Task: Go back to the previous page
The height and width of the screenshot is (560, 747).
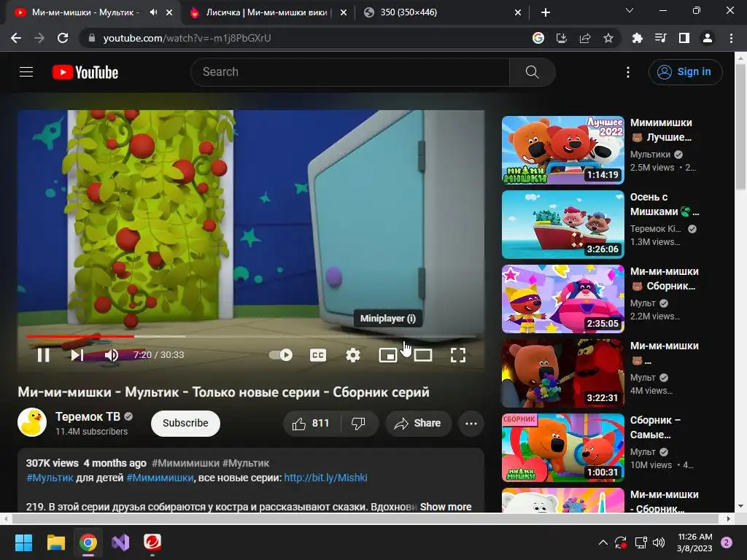Action: click(16, 38)
